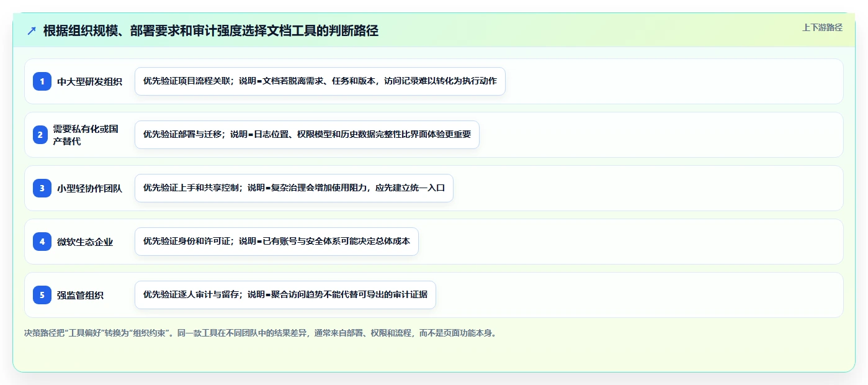Viewport: 868px width, 385px height.
Task: Click the 微软生态企业 label
Action: point(85,242)
